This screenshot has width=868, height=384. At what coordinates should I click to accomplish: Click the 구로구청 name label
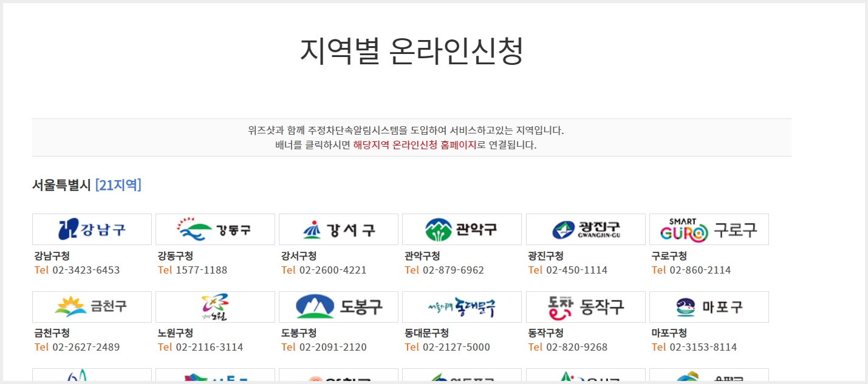click(x=669, y=256)
